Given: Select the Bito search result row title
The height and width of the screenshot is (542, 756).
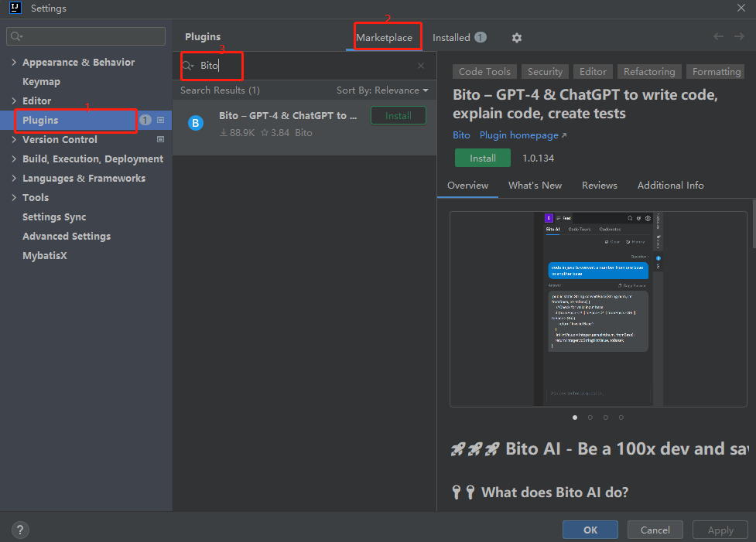Looking at the screenshot, I should click(x=288, y=116).
